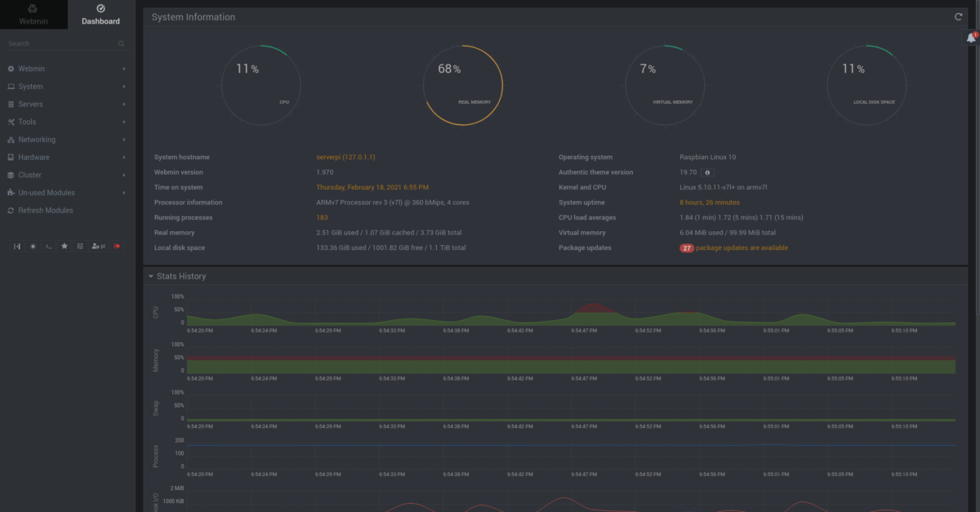The width and height of the screenshot is (980, 512).
Task: Open favorites with the star icon
Action: click(x=65, y=246)
